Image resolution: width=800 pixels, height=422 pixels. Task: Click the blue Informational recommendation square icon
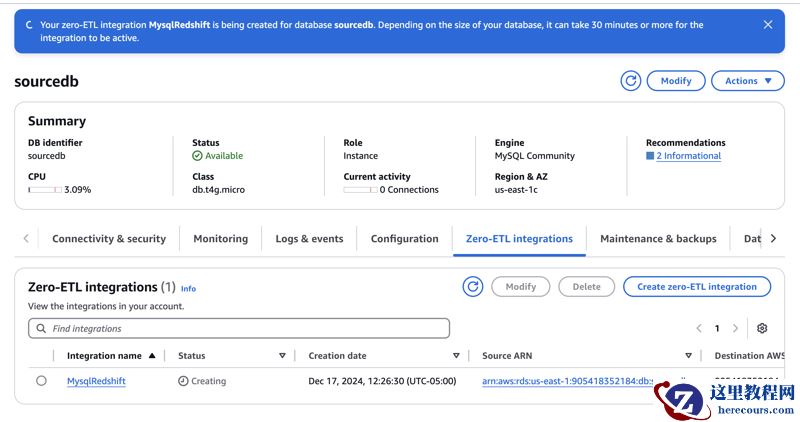(x=649, y=156)
